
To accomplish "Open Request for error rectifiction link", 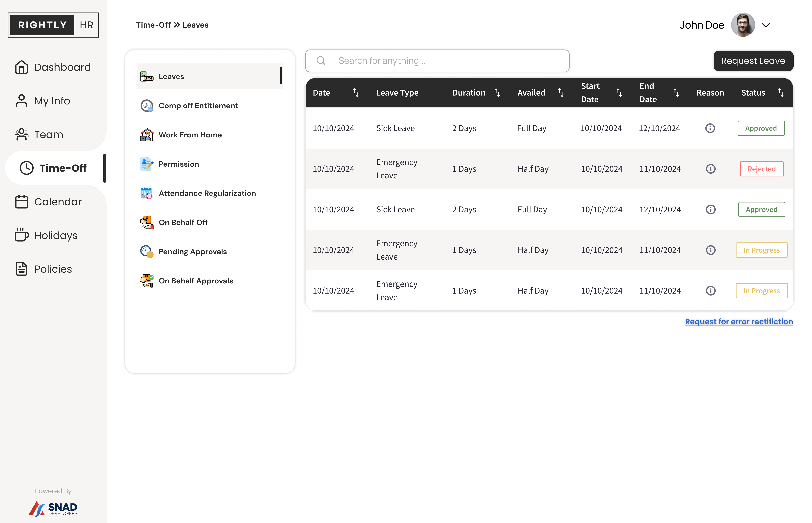I will [x=739, y=322].
